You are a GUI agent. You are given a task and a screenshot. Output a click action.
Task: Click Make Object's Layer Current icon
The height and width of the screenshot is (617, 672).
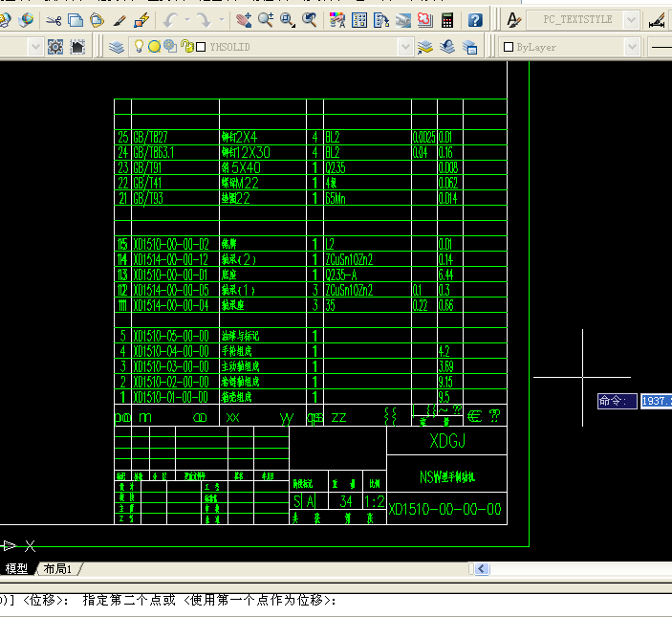(424, 47)
